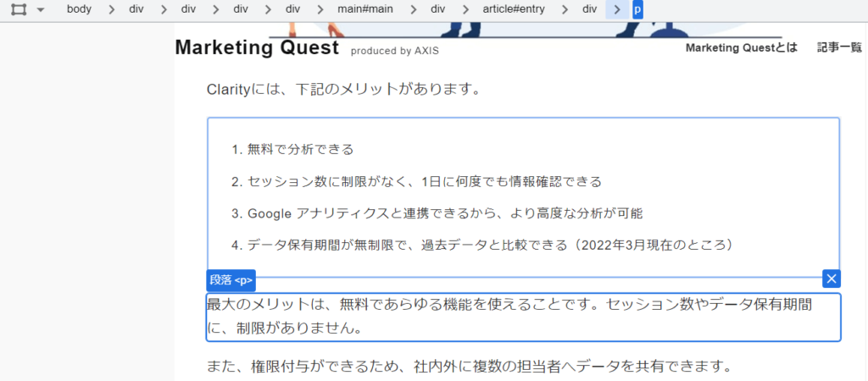Open the 'Marketing Questとは' nav link
868x381 pixels.
[x=741, y=48]
